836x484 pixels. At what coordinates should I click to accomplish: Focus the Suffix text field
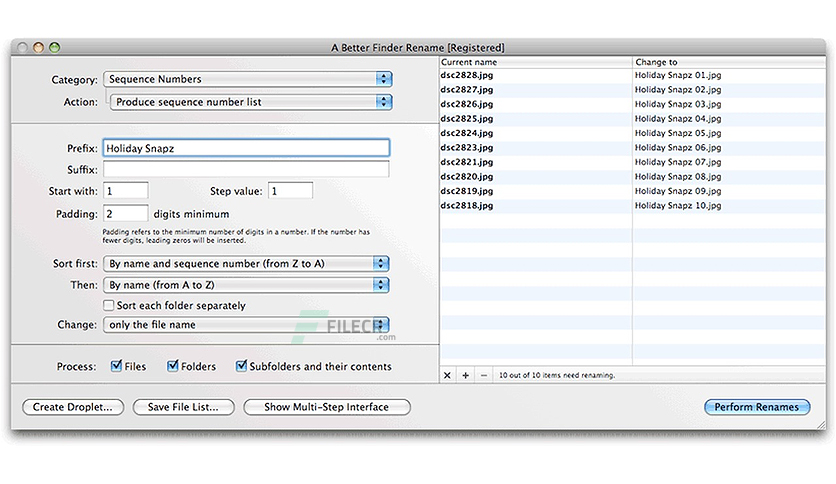[246, 170]
